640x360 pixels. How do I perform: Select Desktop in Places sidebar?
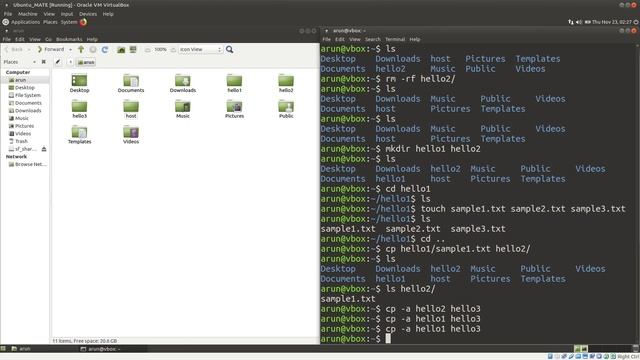[x=25, y=87]
